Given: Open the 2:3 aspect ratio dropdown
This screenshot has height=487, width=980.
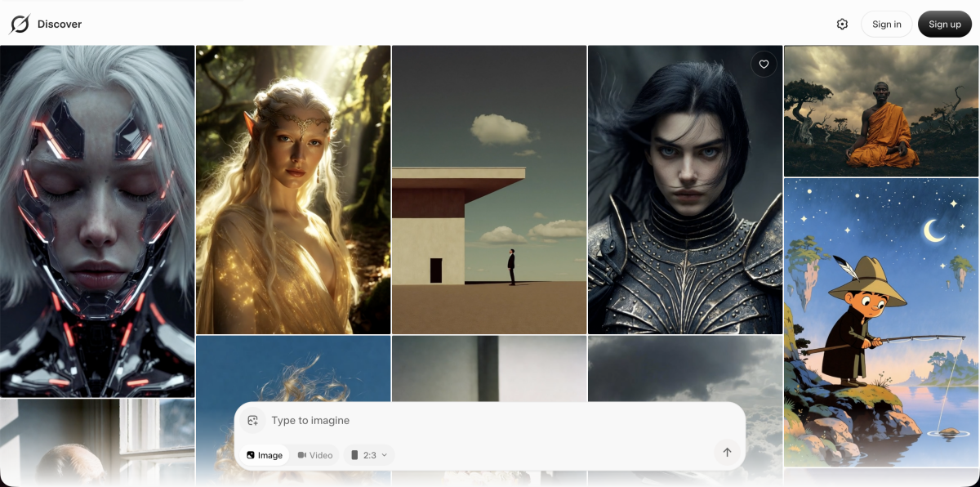Looking at the screenshot, I should [369, 455].
